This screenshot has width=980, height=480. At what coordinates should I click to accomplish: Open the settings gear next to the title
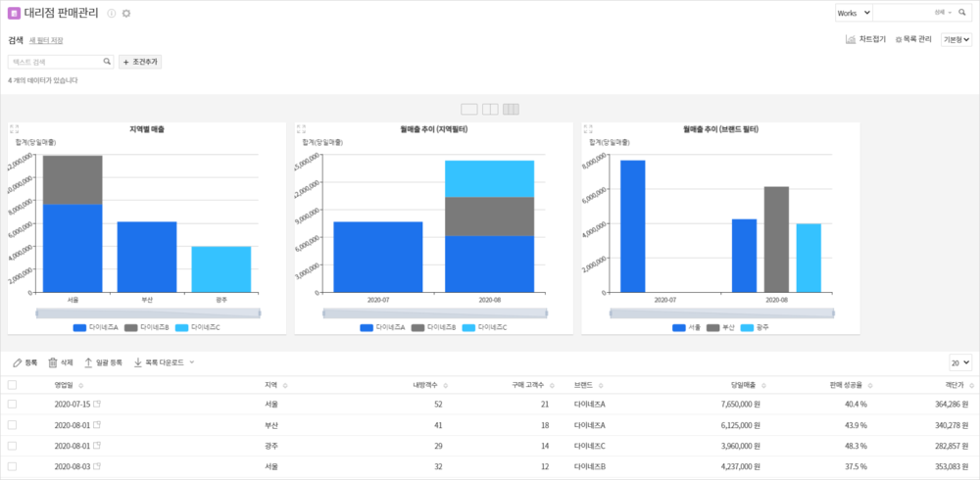(126, 13)
